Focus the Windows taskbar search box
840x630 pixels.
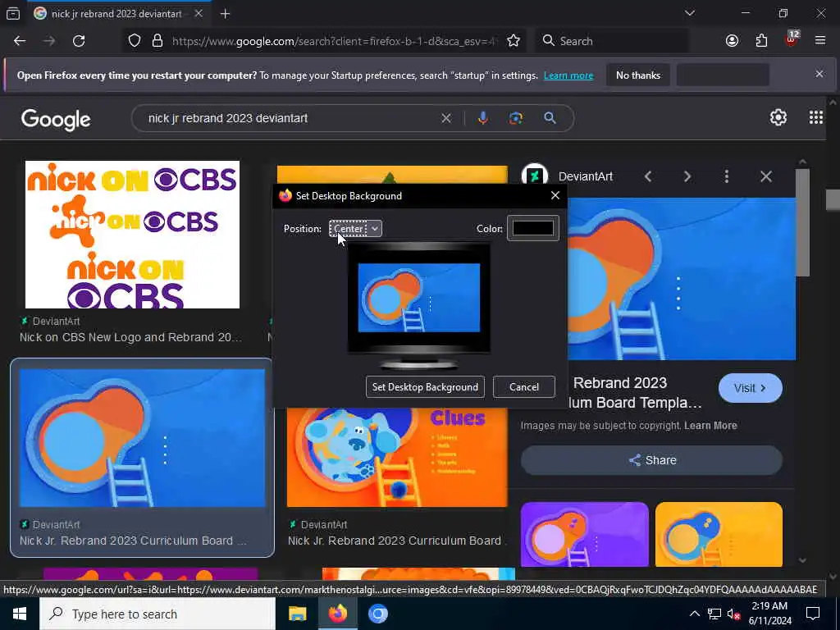157,614
